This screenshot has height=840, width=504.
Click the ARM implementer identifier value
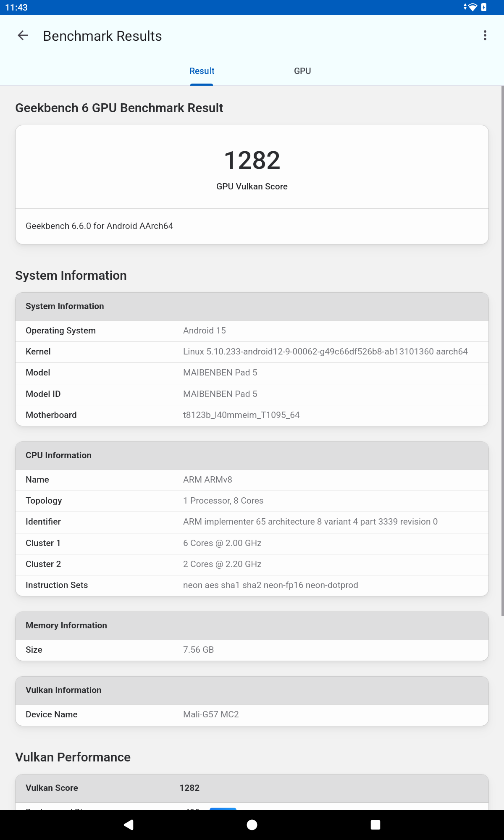coord(310,522)
